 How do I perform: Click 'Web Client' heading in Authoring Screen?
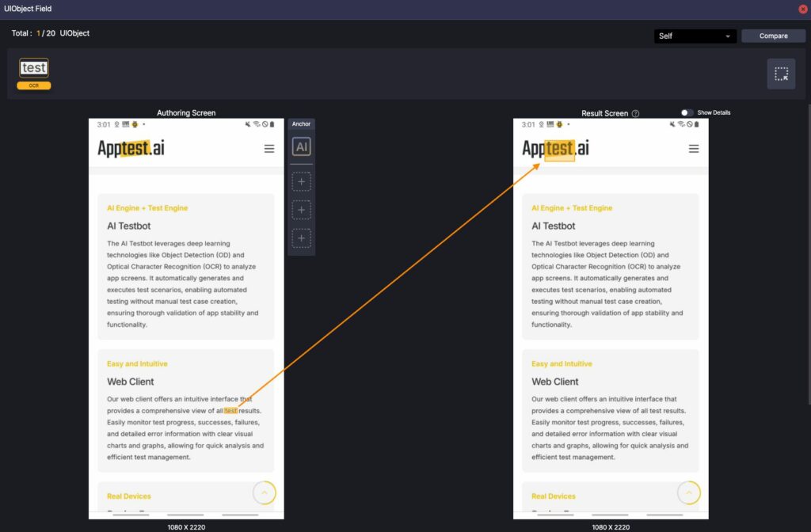tap(131, 382)
